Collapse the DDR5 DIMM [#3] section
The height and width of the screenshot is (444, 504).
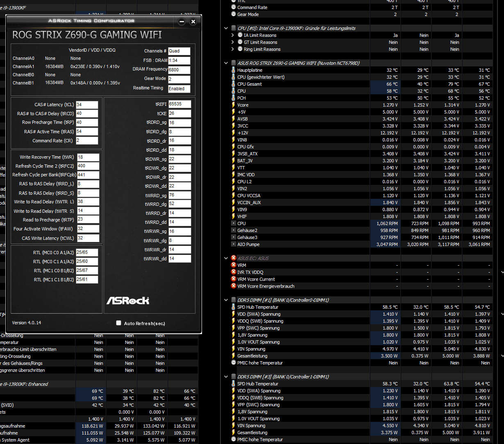(227, 377)
